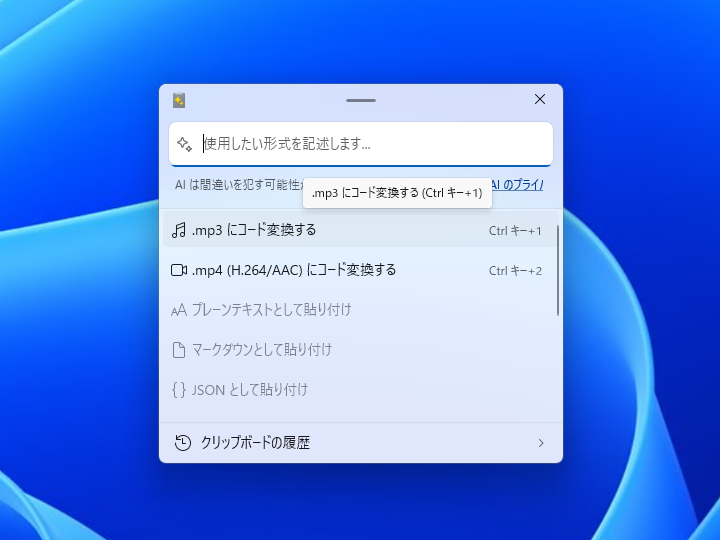Viewport: 720px width, 540px height.
Task: Open クリップボードの履歴
Action: (360, 443)
